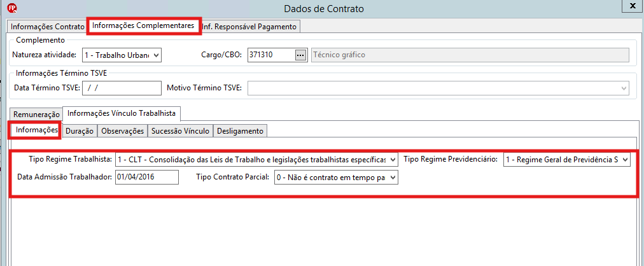This screenshot has height=266, width=644.
Task: Select Informações Vínculo Trabalhista tab
Action: (x=122, y=113)
